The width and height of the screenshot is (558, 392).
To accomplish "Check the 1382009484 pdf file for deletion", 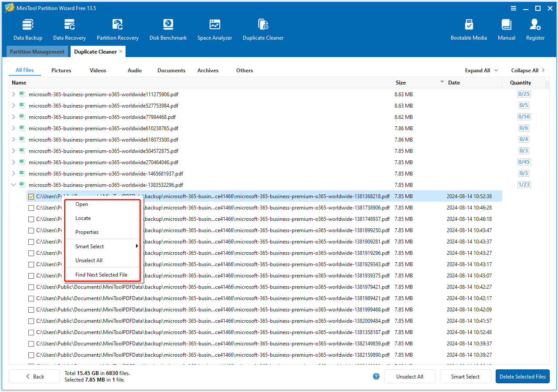I will [31, 321].
